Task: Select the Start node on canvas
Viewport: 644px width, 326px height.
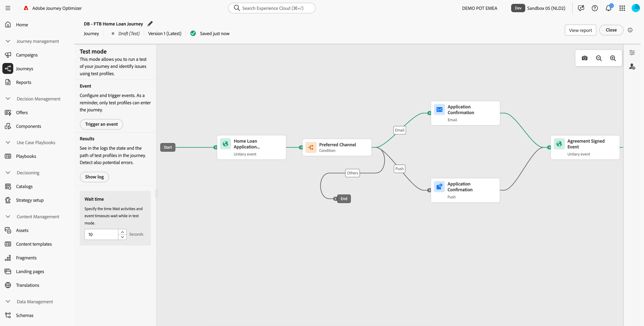Action: pos(168,147)
